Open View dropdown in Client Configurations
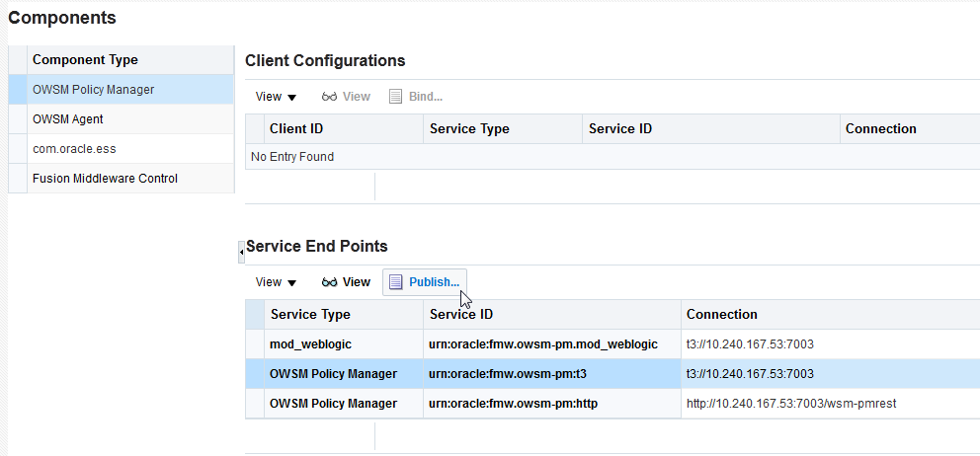This screenshot has height=456, width=980. (x=276, y=97)
